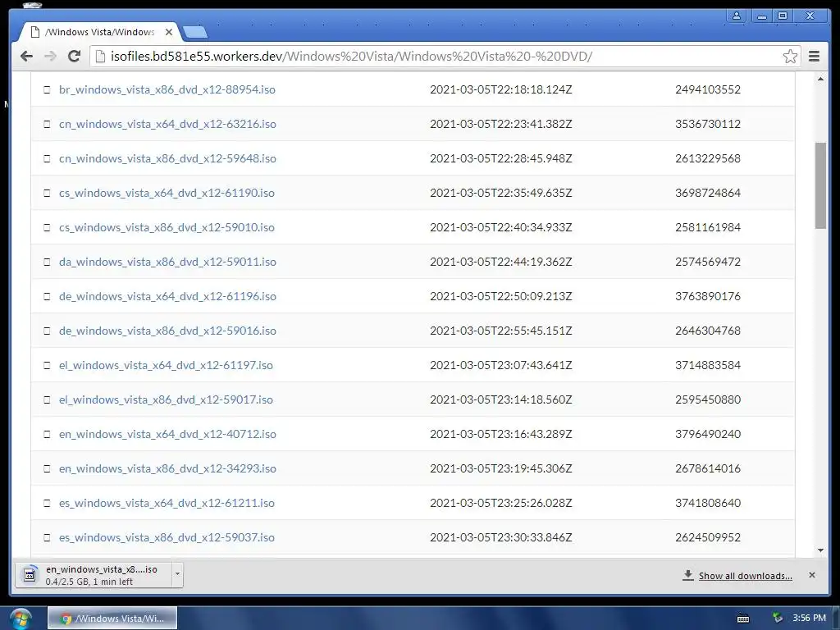Download cs_windows_vista_x64_dvd_x12-61190.iso
The image size is (840, 630).
coord(167,193)
